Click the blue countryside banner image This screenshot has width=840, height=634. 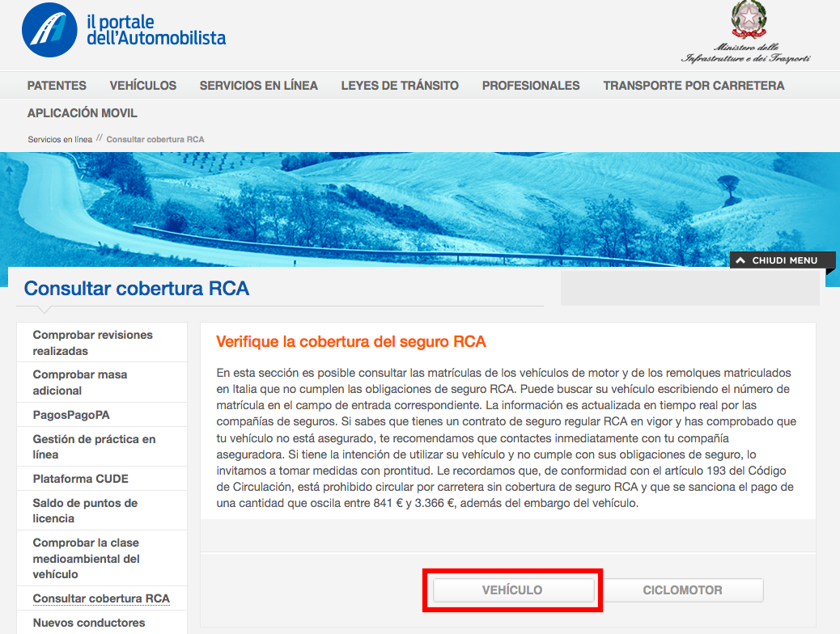pyautogui.click(x=420, y=209)
